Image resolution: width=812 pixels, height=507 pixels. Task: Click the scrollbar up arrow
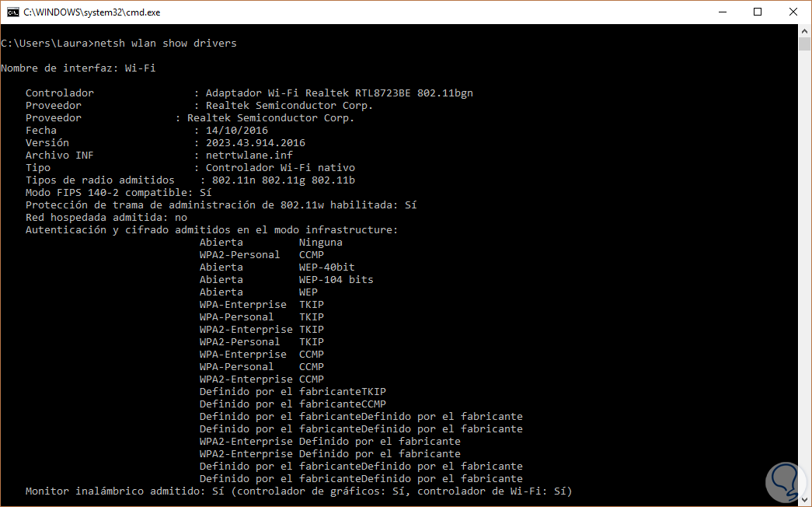tap(805, 31)
